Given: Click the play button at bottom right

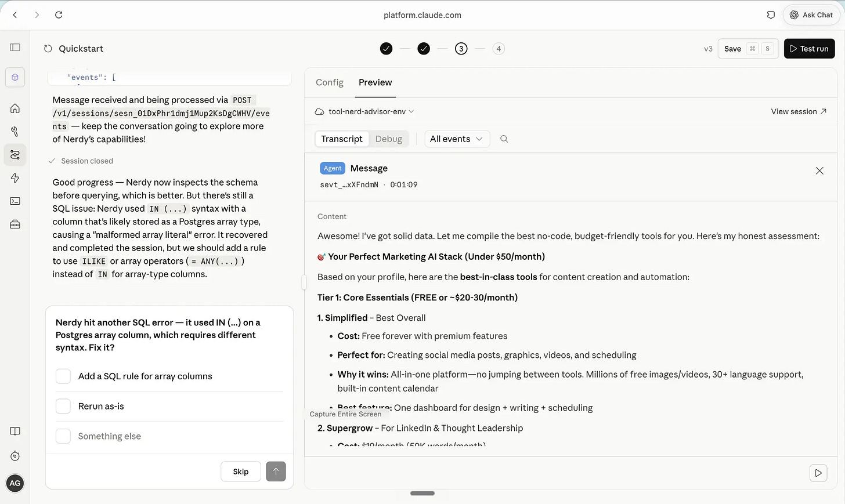Looking at the screenshot, I should click(818, 473).
